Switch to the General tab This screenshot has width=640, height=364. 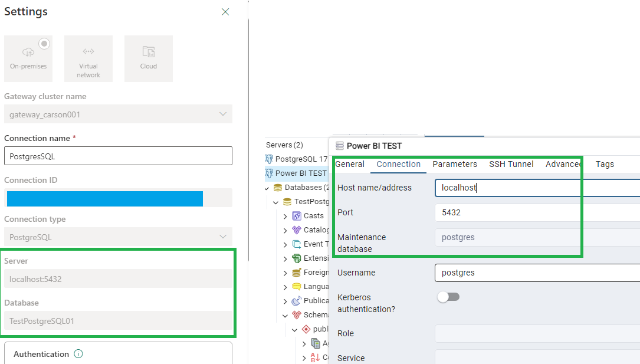(x=350, y=164)
